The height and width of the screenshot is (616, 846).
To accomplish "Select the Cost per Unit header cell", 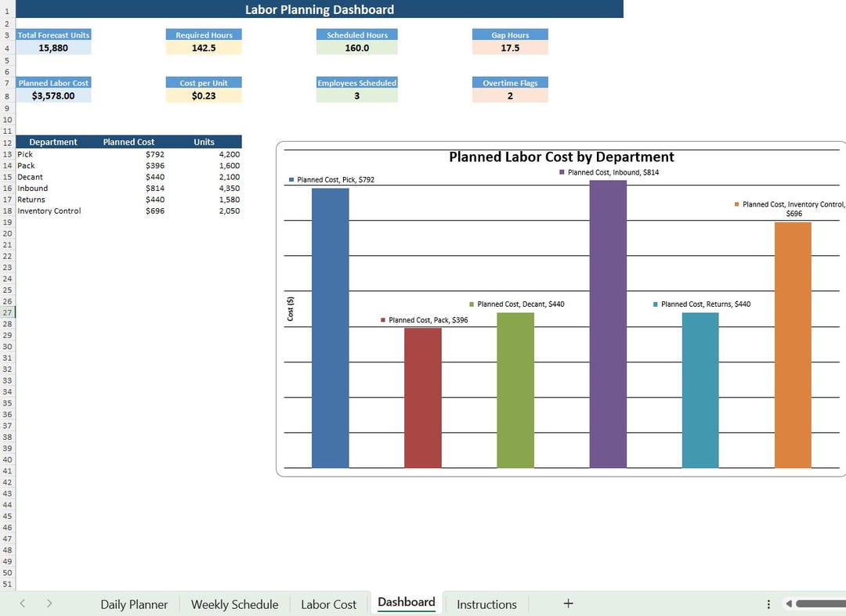I will pos(204,83).
